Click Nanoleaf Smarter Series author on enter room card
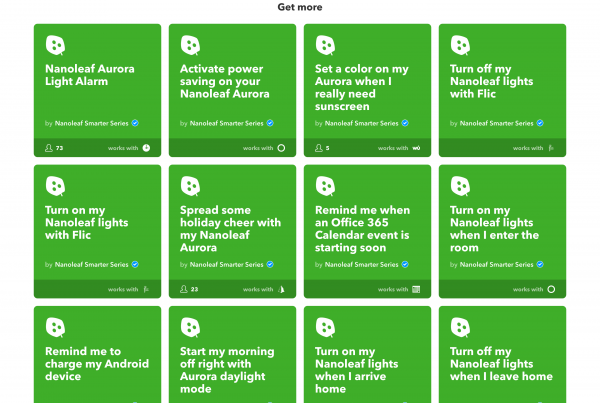The width and height of the screenshot is (600, 403). click(x=497, y=264)
